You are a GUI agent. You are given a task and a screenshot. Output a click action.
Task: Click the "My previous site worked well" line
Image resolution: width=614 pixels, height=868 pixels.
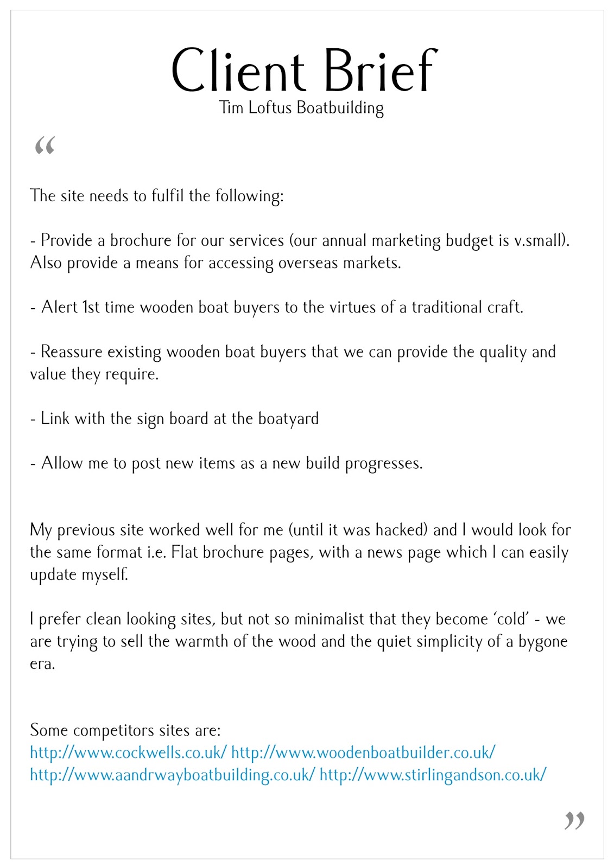(300, 529)
